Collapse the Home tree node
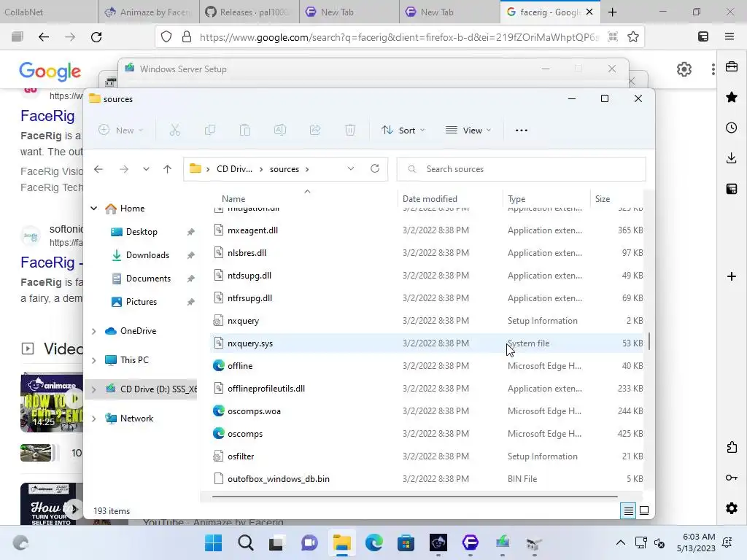 (94, 208)
